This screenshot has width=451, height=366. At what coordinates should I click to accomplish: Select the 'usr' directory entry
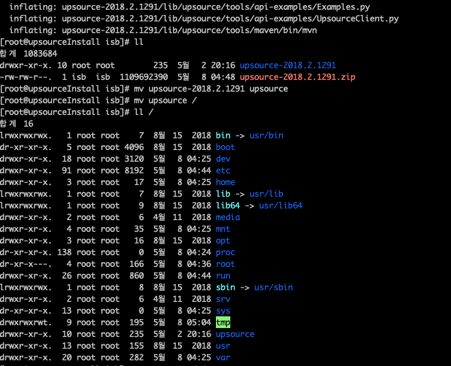[223, 346]
